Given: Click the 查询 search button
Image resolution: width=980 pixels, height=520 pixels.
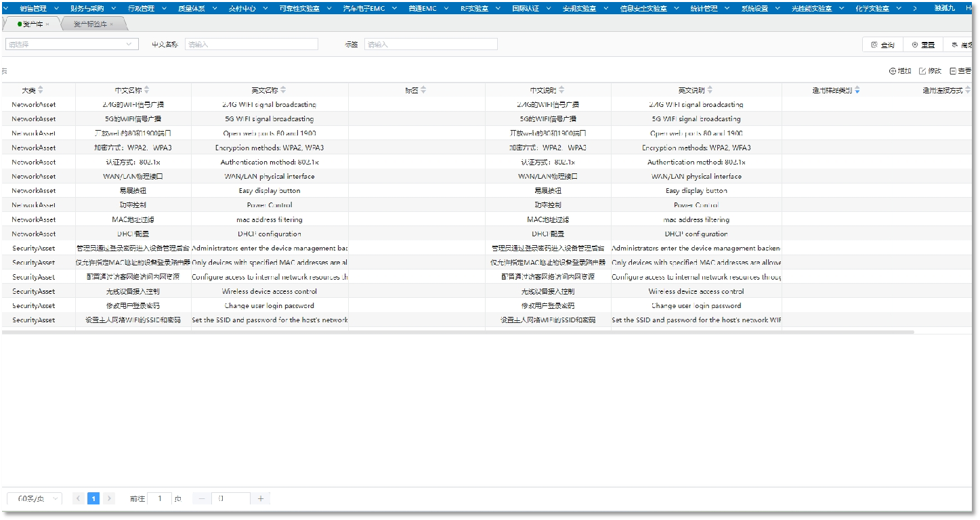Looking at the screenshot, I should (882, 45).
